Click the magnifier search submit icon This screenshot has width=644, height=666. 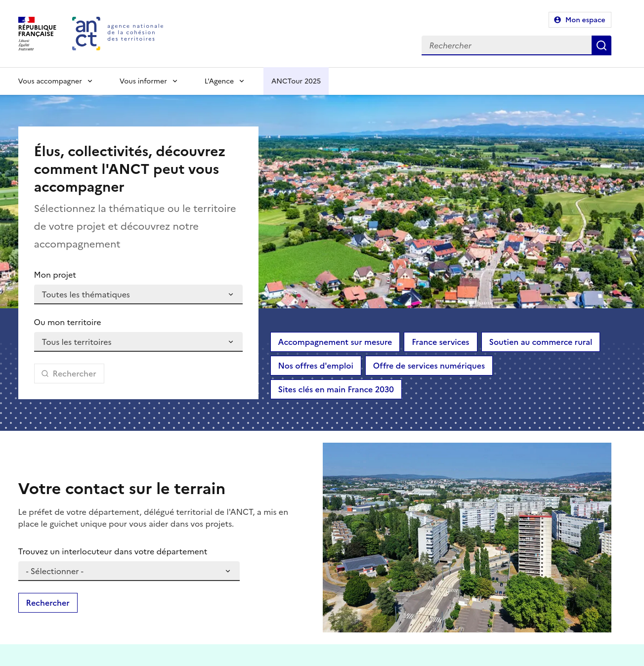coord(601,45)
